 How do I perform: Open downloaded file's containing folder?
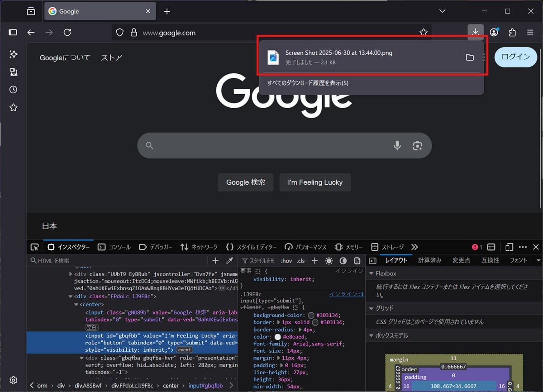470,57
